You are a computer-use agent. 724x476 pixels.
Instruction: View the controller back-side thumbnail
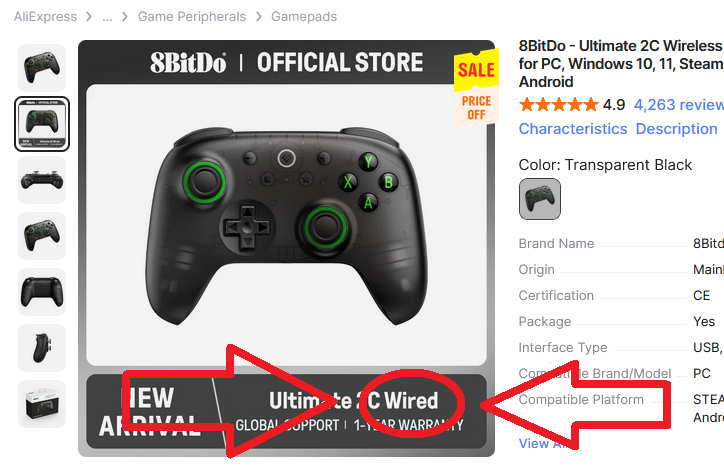(42, 292)
